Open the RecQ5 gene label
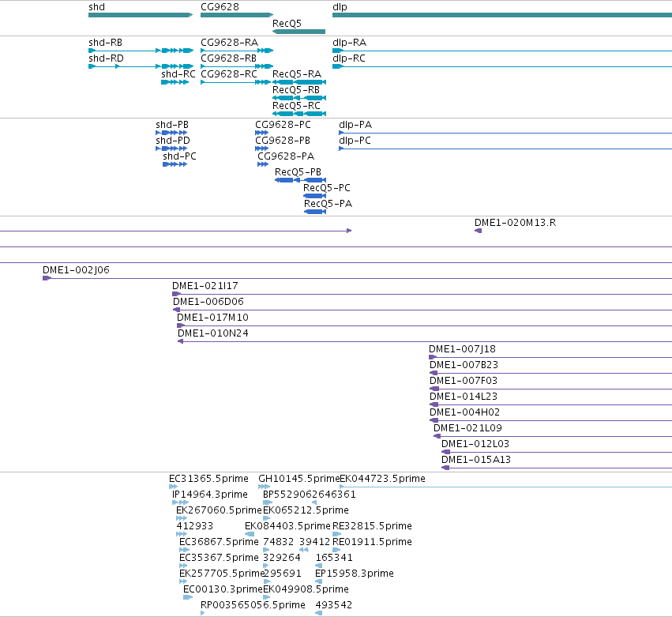Viewport: 672px width, 617px height. [287, 23]
